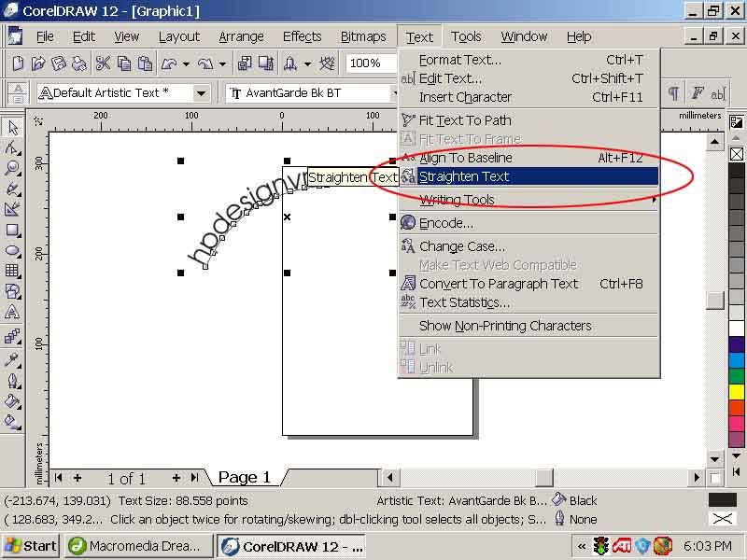Select the Fill tool bucket
The width and height of the screenshot is (747, 560).
pyautogui.click(x=12, y=401)
